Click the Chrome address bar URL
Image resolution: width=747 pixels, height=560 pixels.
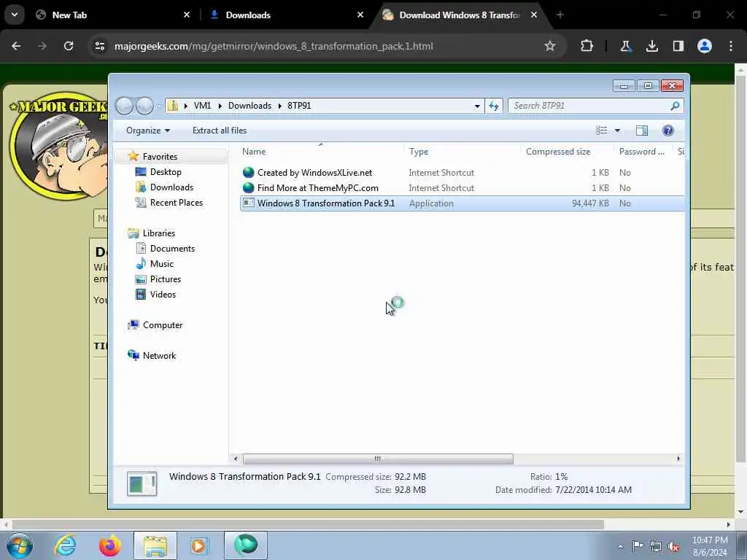coord(274,46)
